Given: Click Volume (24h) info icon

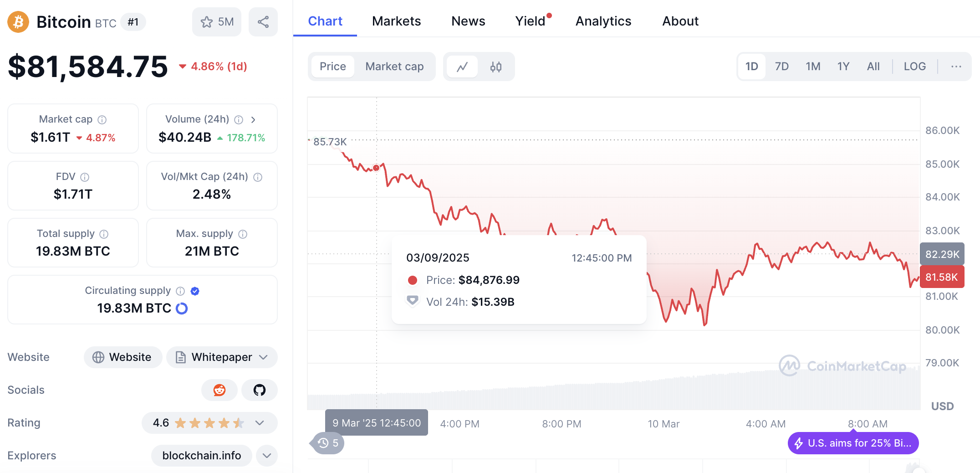Looking at the screenshot, I should (x=239, y=120).
